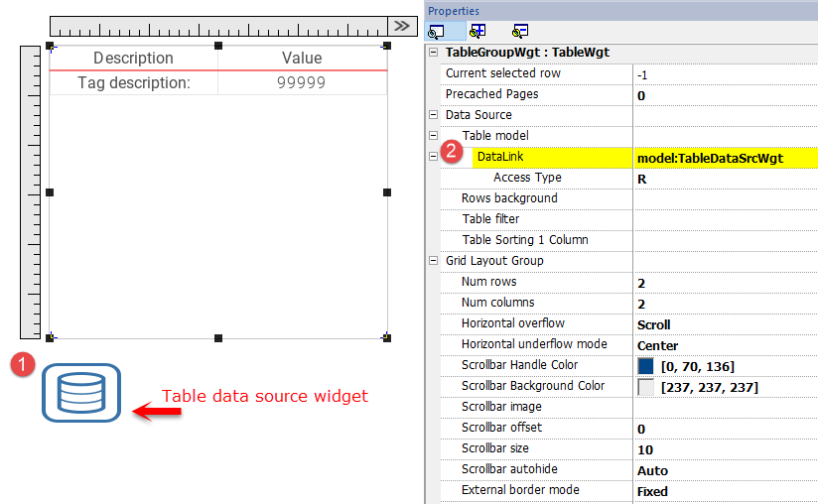Collapse the Grid Layout Group section
Viewport: 818px width, 504px height.
tap(433, 261)
